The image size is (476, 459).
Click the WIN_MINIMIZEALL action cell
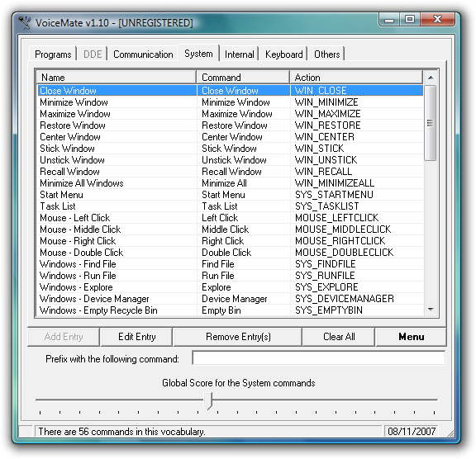335,182
